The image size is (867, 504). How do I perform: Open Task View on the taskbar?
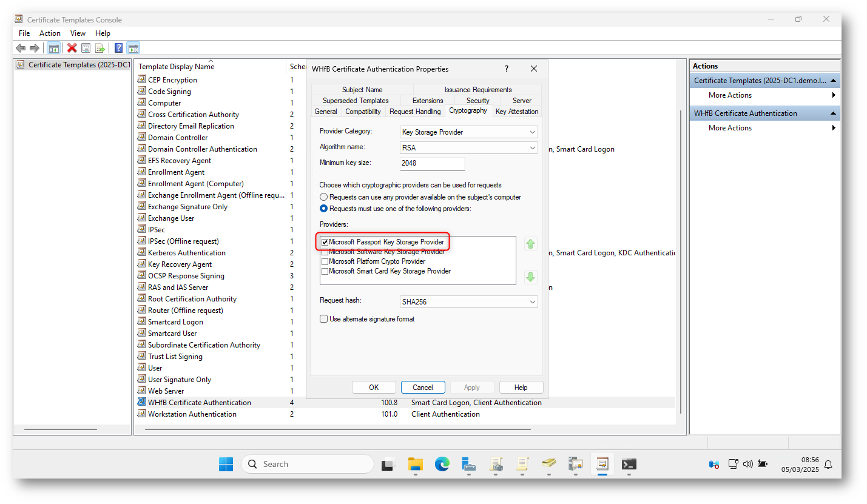pos(387,465)
